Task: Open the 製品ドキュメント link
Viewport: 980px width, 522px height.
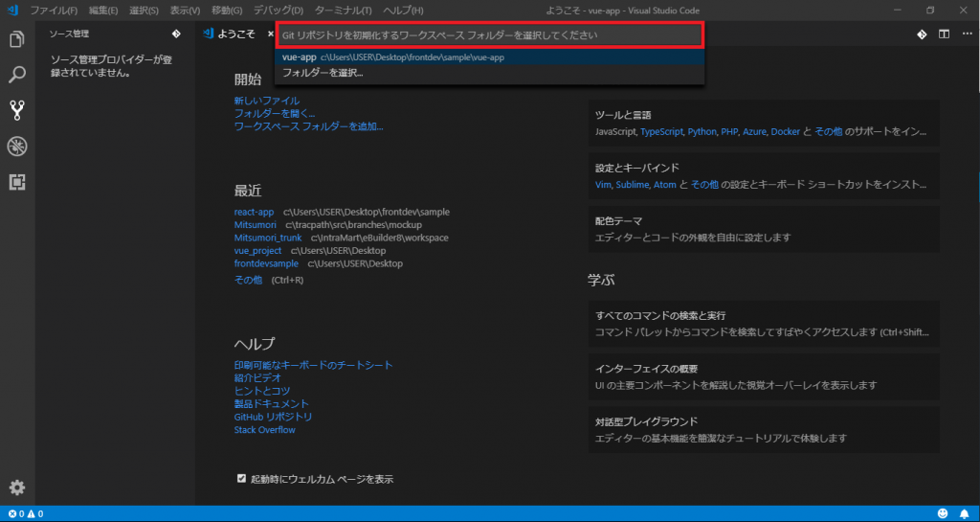Action: click(x=271, y=404)
